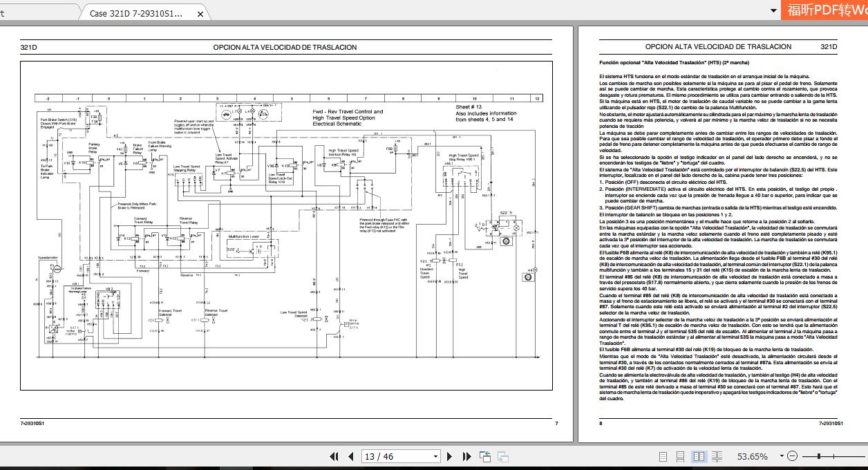This screenshot has width=868, height=470.
Task: Toggle two-page facing view
Action: [x=699, y=456]
